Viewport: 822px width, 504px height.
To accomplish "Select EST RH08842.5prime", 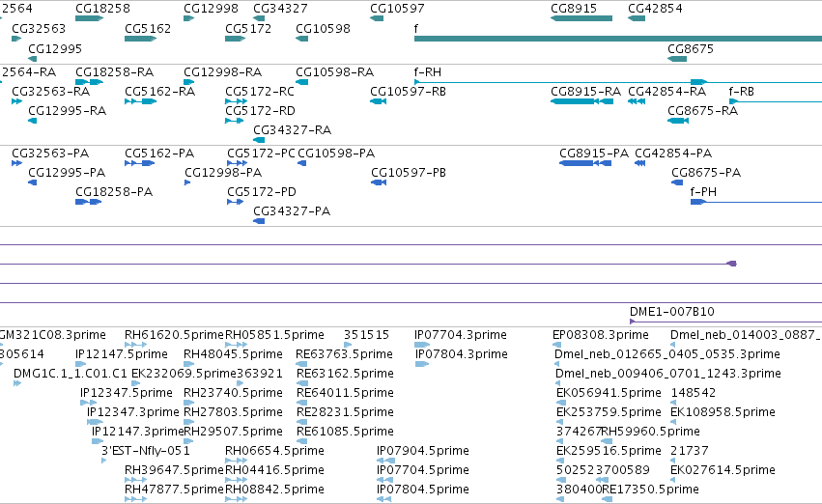I will coord(274,490).
